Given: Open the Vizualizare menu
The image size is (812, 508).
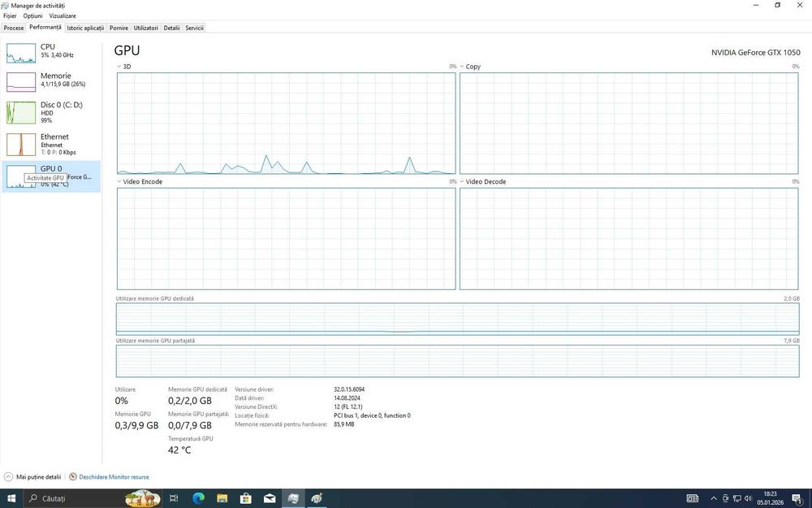Looking at the screenshot, I should pos(63,16).
